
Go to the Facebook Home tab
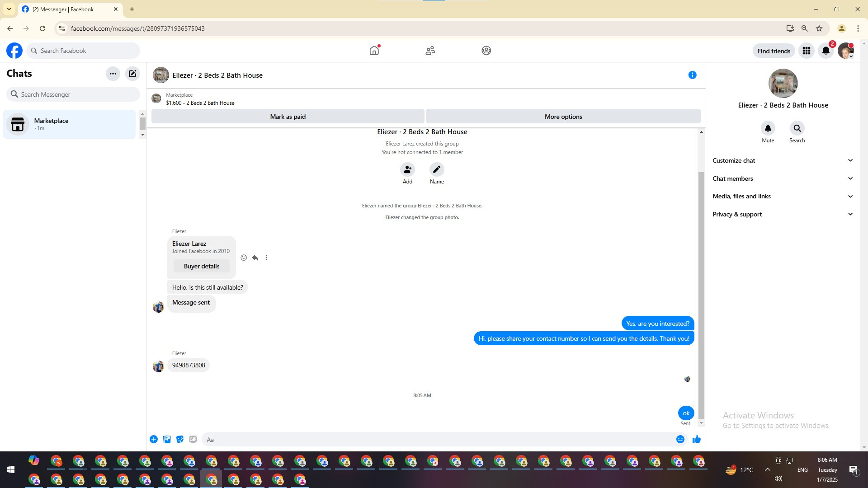[374, 51]
